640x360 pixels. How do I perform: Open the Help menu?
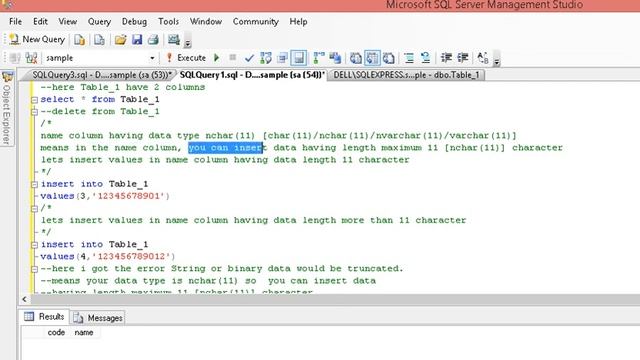(x=298, y=22)
